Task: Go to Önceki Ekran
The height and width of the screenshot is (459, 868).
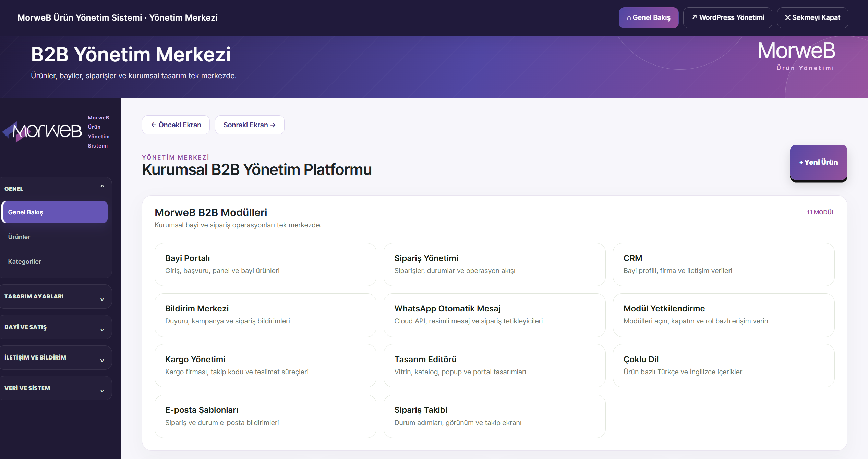Action: tap(176, 125)
